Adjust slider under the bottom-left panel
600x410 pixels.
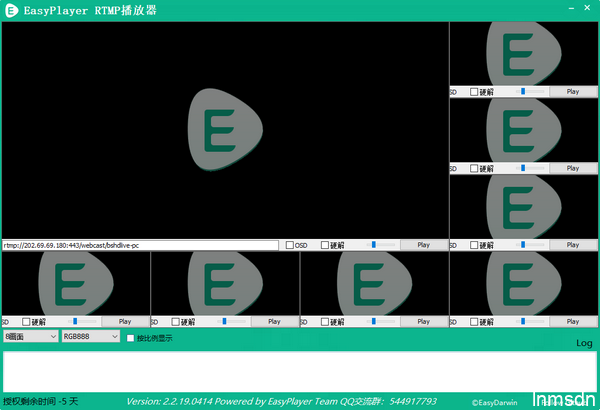[82, 322]
